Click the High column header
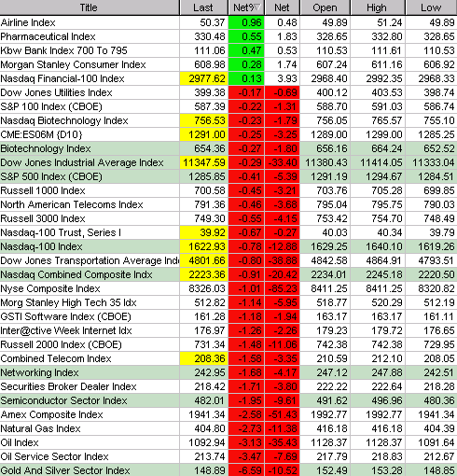The width and height of the screenshot is (457, 476). tap(378, 7)
